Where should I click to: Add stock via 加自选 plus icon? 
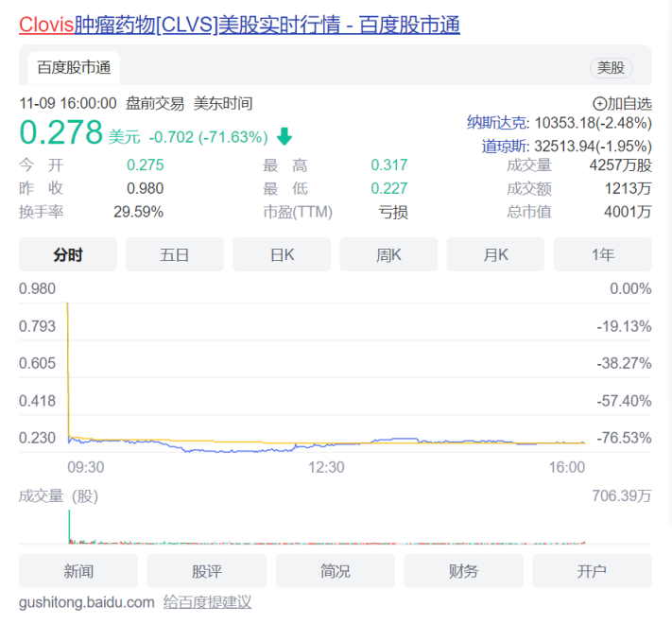click(599, 104)
